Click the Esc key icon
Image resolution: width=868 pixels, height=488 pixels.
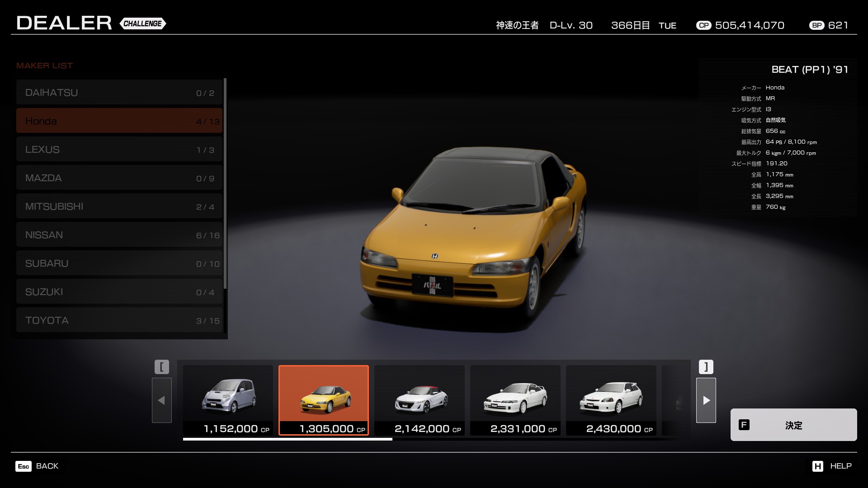pyautogui.click(x=24, y=466)
